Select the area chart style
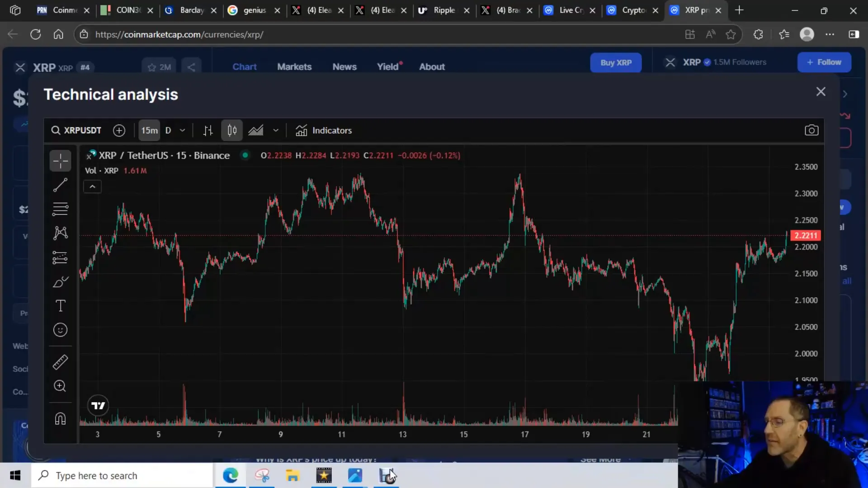Viewport: 868px width, 488px height. pos(256,131)
